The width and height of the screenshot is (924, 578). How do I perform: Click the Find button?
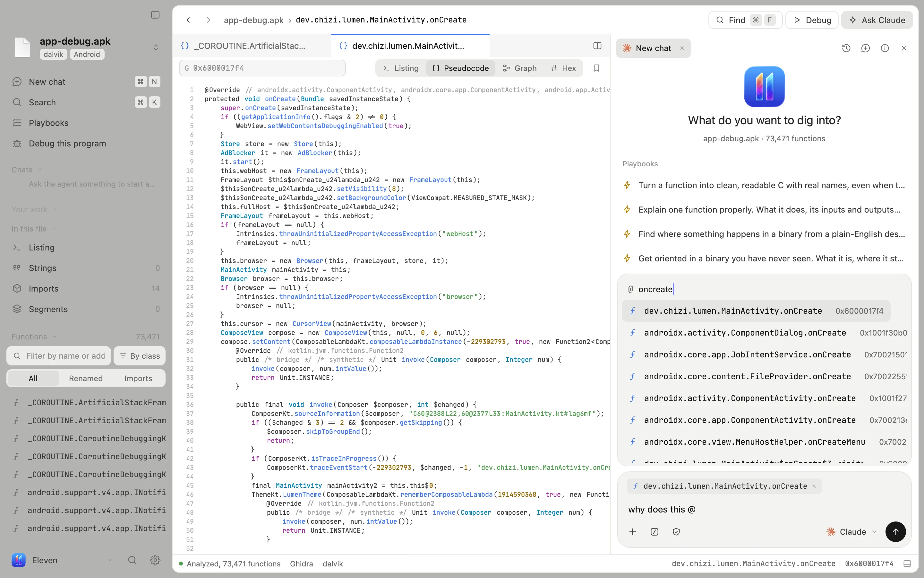pos(745,20)
